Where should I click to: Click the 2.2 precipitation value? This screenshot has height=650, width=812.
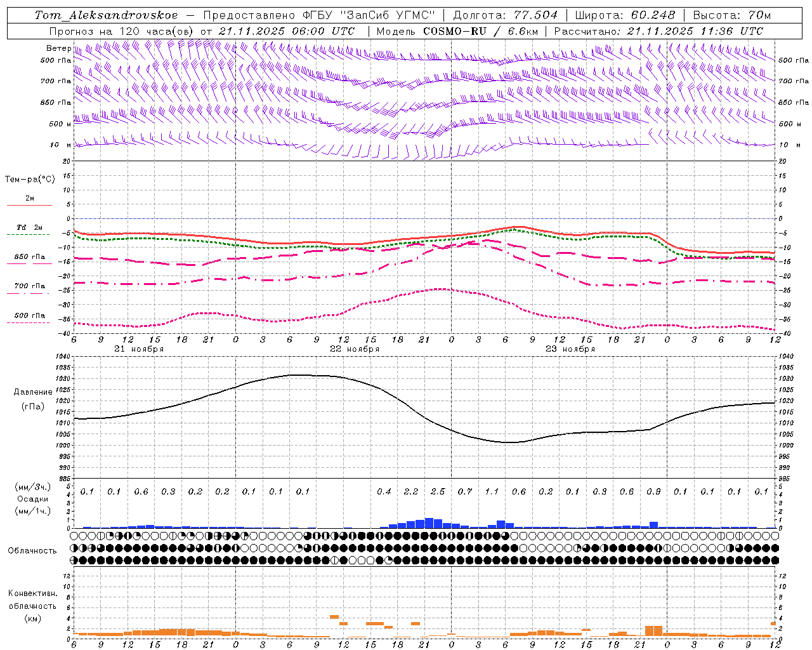(x=411, y=492)
